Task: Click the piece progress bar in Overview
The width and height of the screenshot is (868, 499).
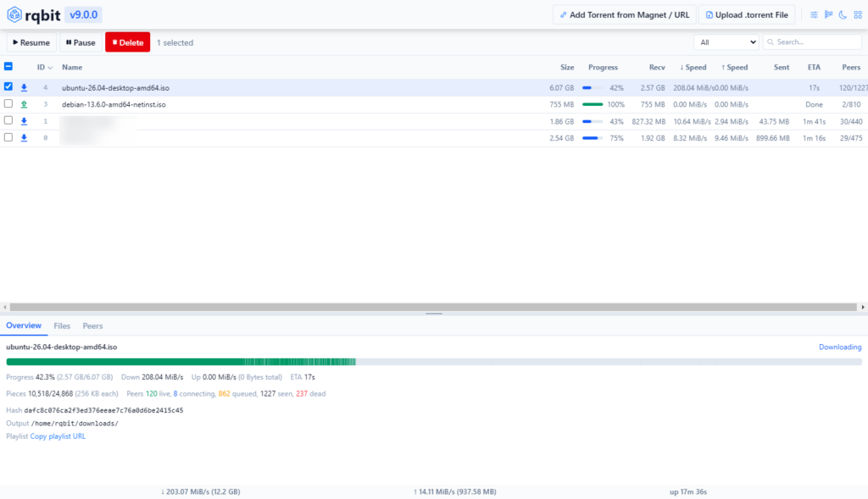Action: (434, 362)
